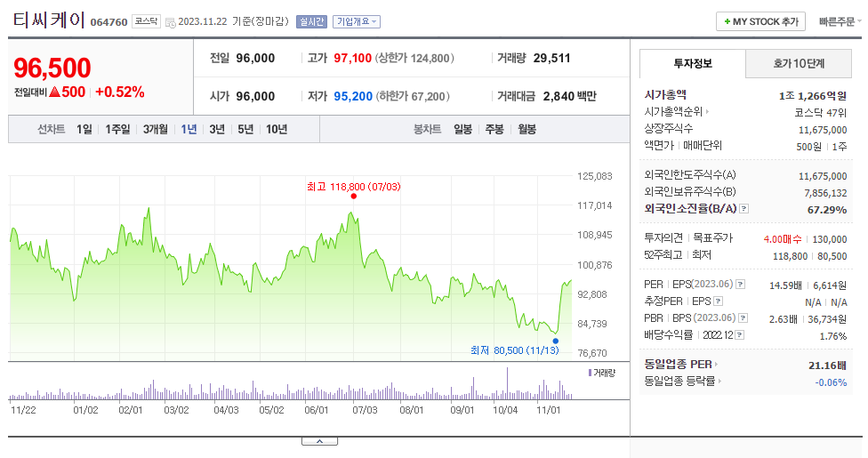Click the blue 최저 80,500 marker dot

click(555, 341)
